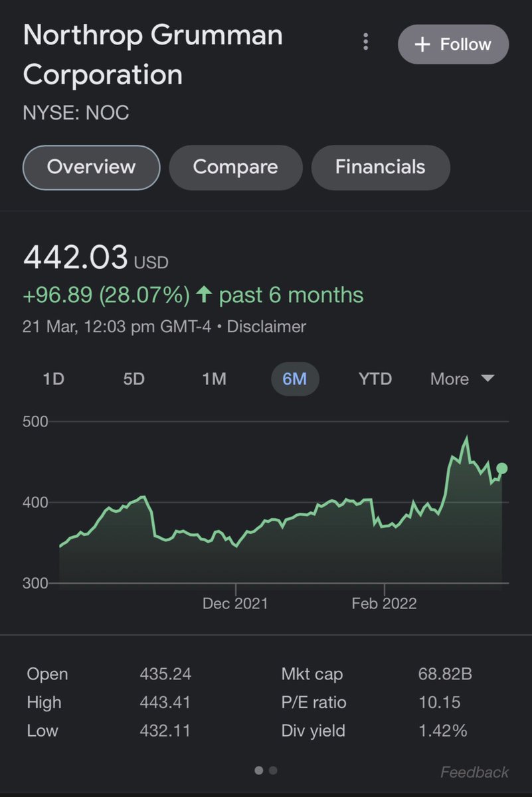Follow Northrop Grumman stock
The width and height of the screenshot is (532, 797).
pos(453,44)
